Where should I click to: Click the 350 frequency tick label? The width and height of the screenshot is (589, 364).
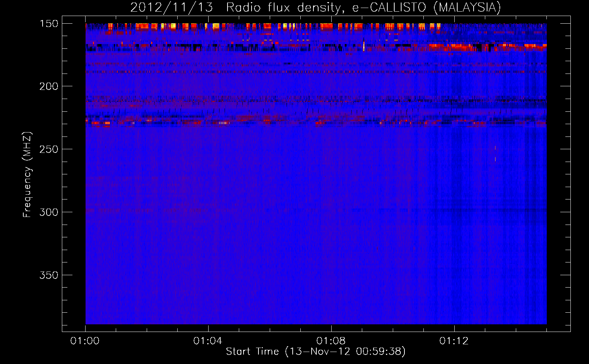49,275
